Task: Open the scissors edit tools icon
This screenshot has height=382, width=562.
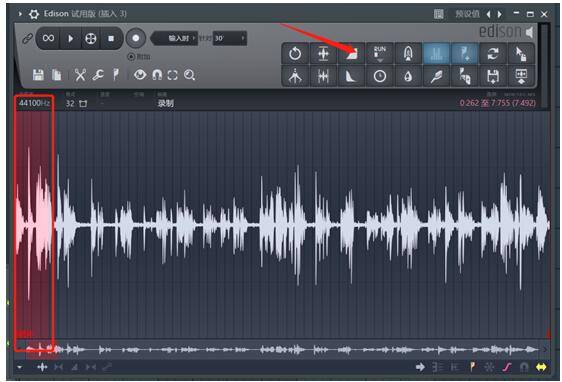Action: (80, 75)
